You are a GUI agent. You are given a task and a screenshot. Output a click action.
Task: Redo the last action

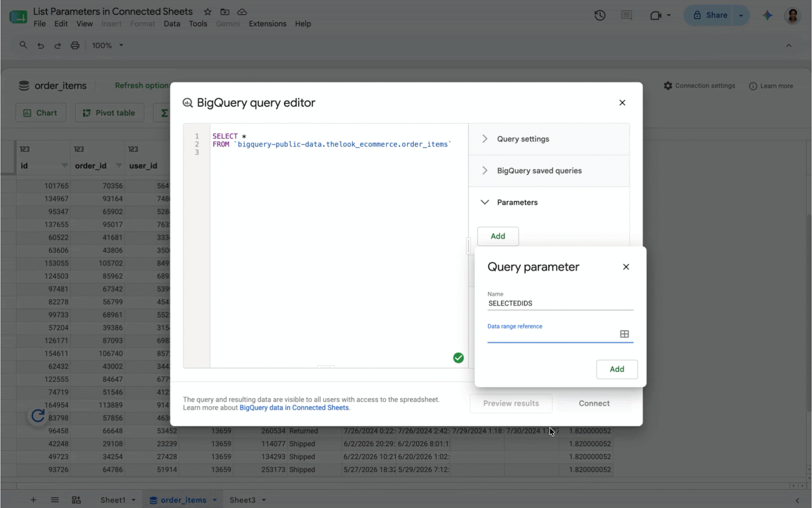pos(58,45)
